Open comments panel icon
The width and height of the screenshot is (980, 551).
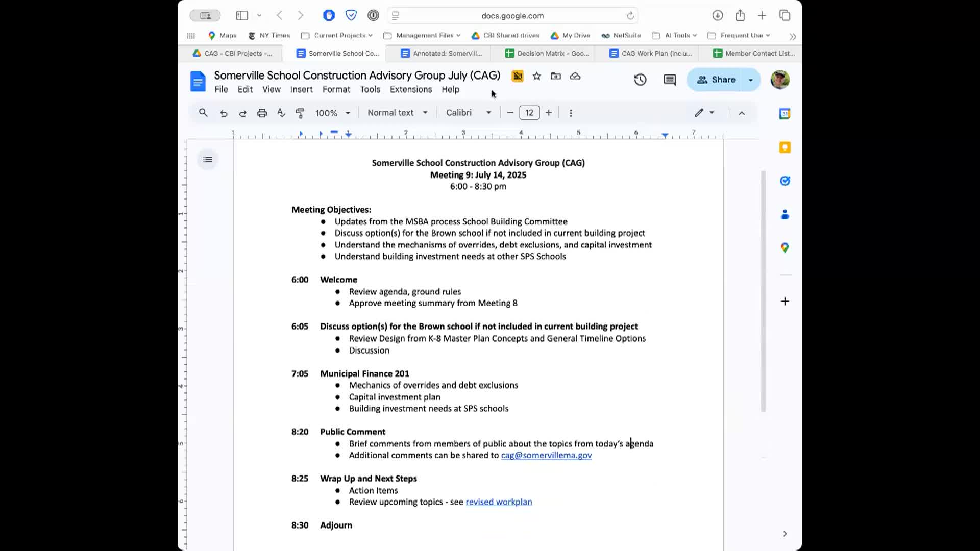click(x=670, y=80)
